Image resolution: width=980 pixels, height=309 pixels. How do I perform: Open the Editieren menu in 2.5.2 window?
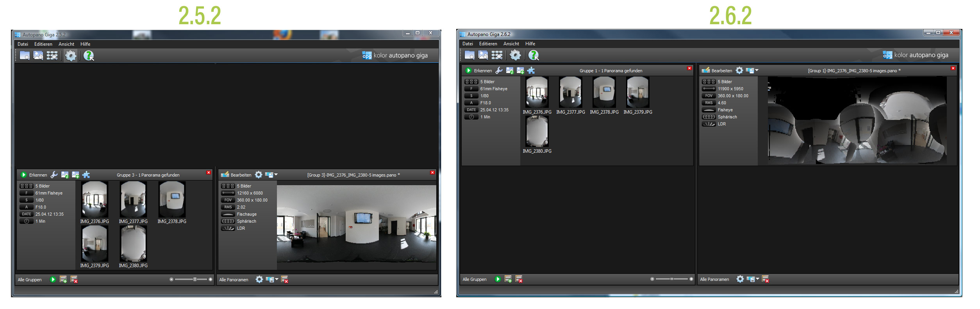[43, 44]
